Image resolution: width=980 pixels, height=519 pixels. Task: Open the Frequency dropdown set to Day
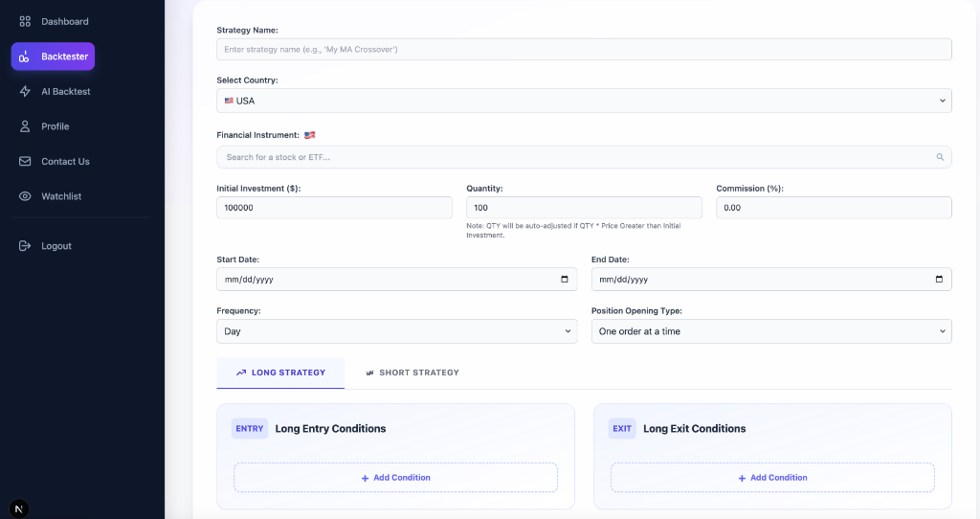coord(396,331)
